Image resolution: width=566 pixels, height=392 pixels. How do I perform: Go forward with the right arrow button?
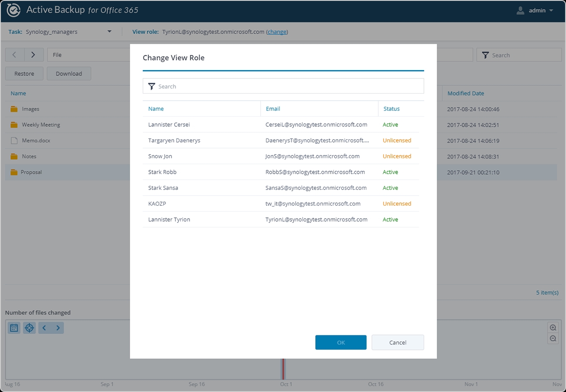click(34, 55)
